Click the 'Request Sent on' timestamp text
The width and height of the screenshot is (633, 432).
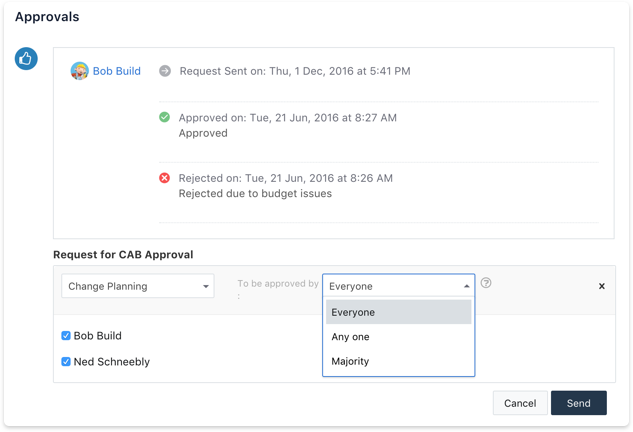(x=295, y=71)
